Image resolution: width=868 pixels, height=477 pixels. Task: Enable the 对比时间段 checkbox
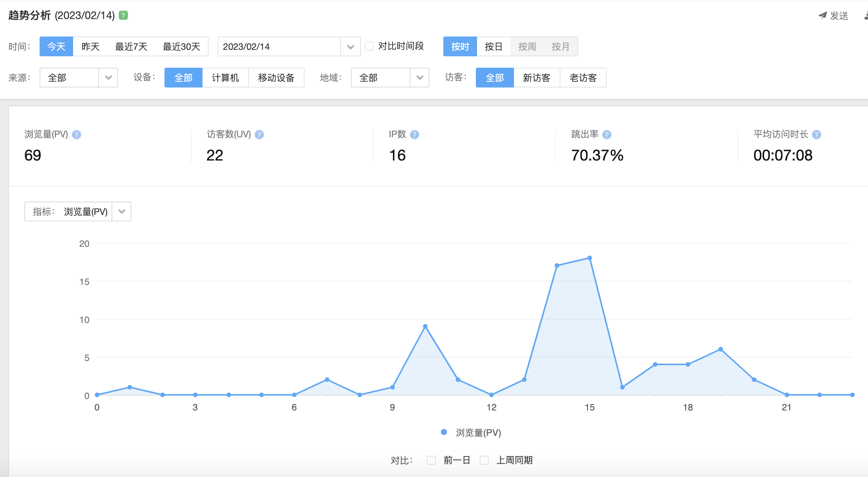(369, 46)
